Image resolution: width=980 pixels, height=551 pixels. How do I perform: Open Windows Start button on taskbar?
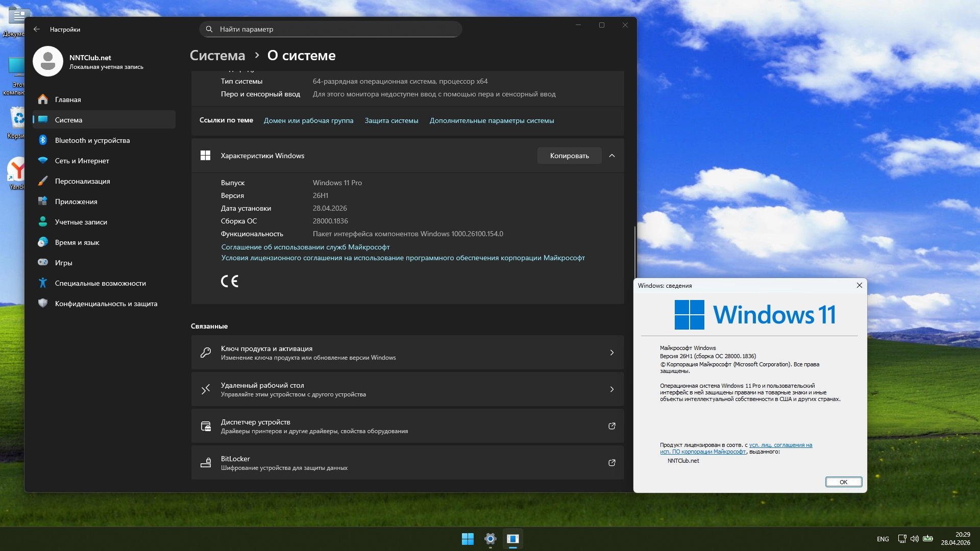(x=468, y=539)
